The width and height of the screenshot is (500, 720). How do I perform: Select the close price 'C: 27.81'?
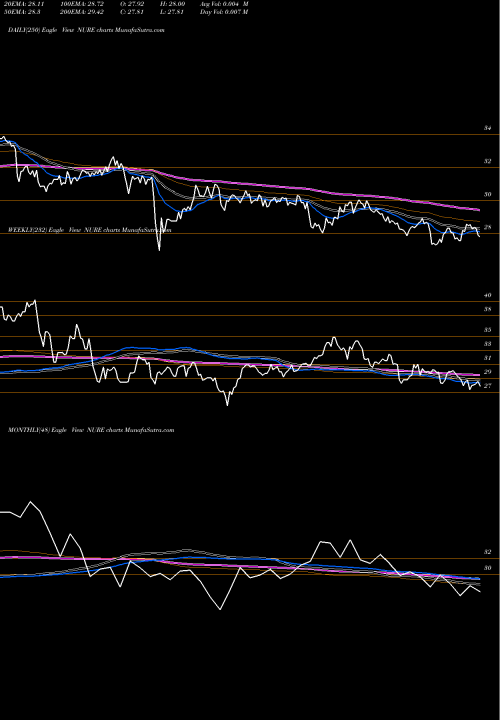[132, 12]
